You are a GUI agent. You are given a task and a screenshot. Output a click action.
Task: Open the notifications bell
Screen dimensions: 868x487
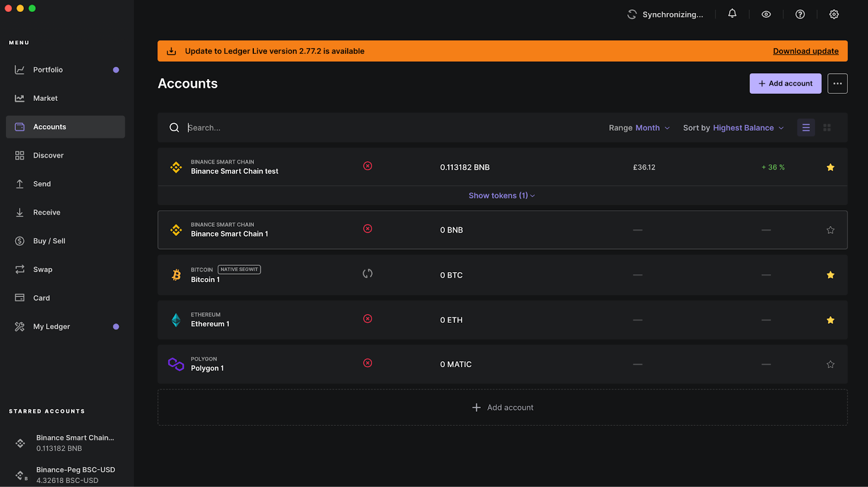(732, 14)
